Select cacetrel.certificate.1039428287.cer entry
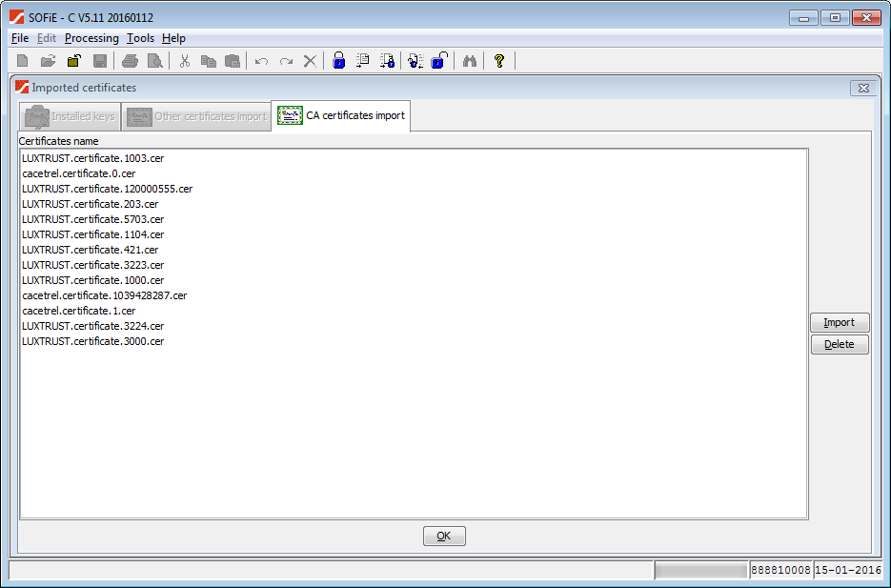This screenshot has width=891, height=588. pyautogui.click(x=104, y=295)
